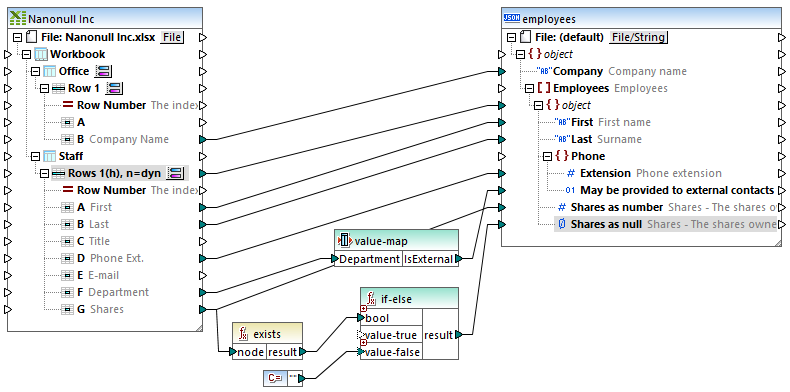Select the Shares as null node

coord(666,224)
